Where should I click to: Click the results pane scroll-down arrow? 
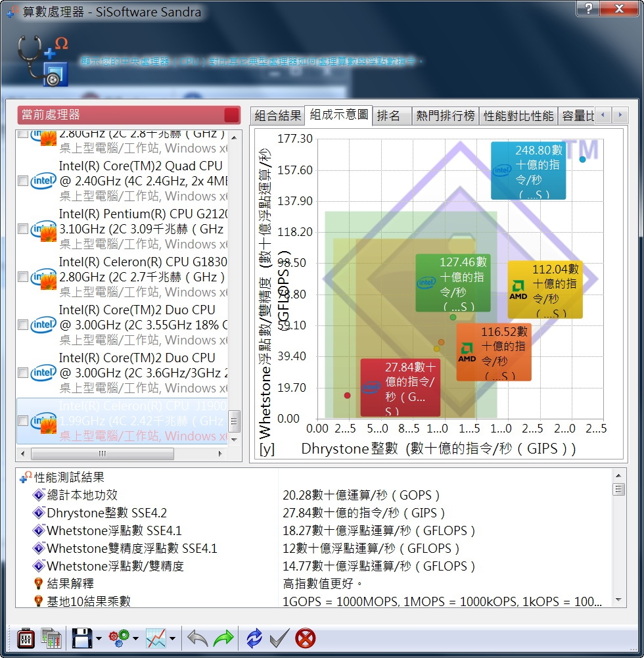[x=618, y=600]
